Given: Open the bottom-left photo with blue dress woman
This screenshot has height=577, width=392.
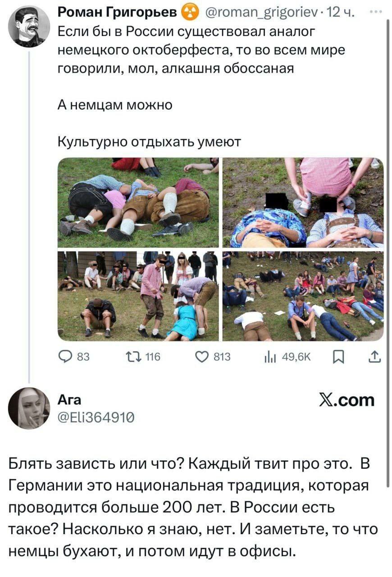Looking at the screenshot, I should (139, 296).
